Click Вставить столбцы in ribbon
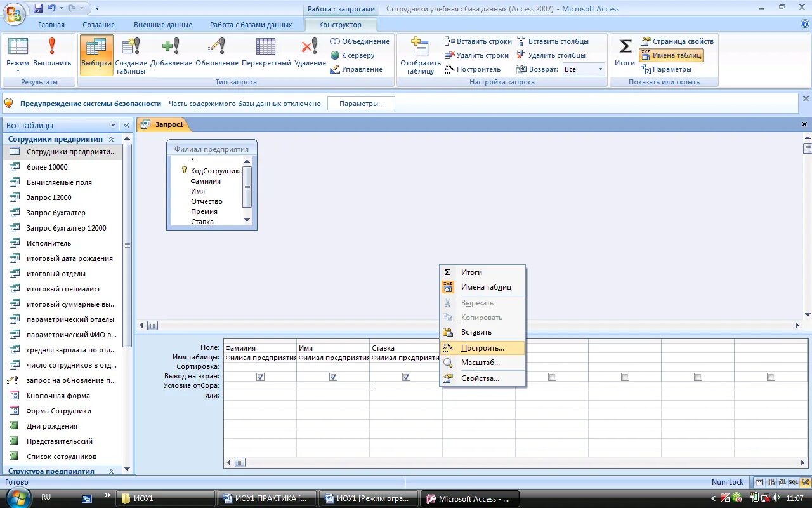This screenshot has height=508, width=812. click(552, 41)
